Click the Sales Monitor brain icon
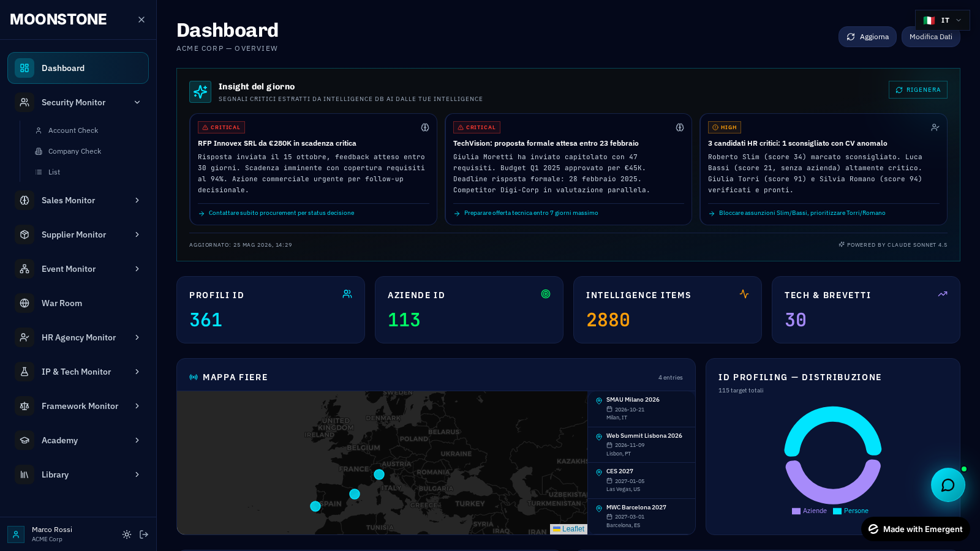 (x=24, y=200)
